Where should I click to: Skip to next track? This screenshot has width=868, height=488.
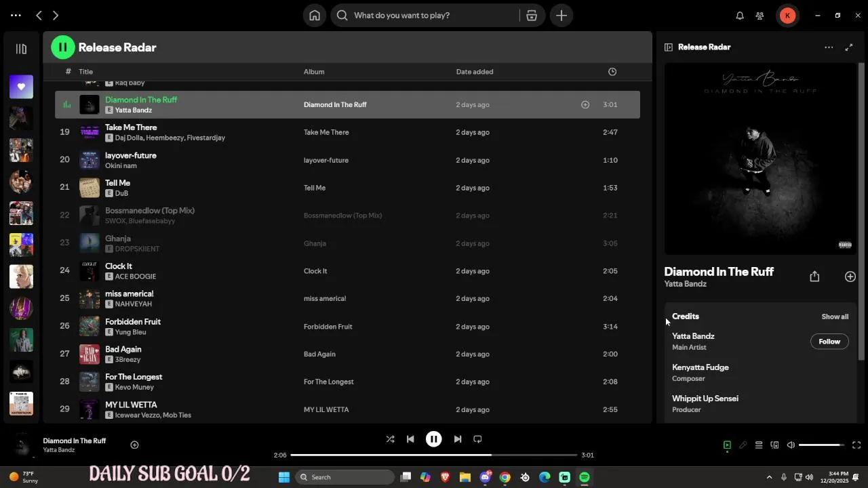[458, 439]
